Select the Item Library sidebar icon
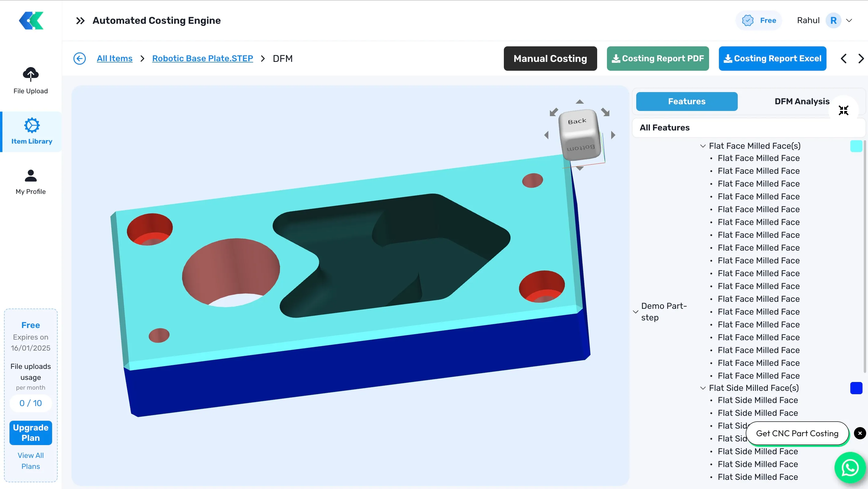This screenshot has width=868, height=489. pyautogui.click(x=31, y=131)
